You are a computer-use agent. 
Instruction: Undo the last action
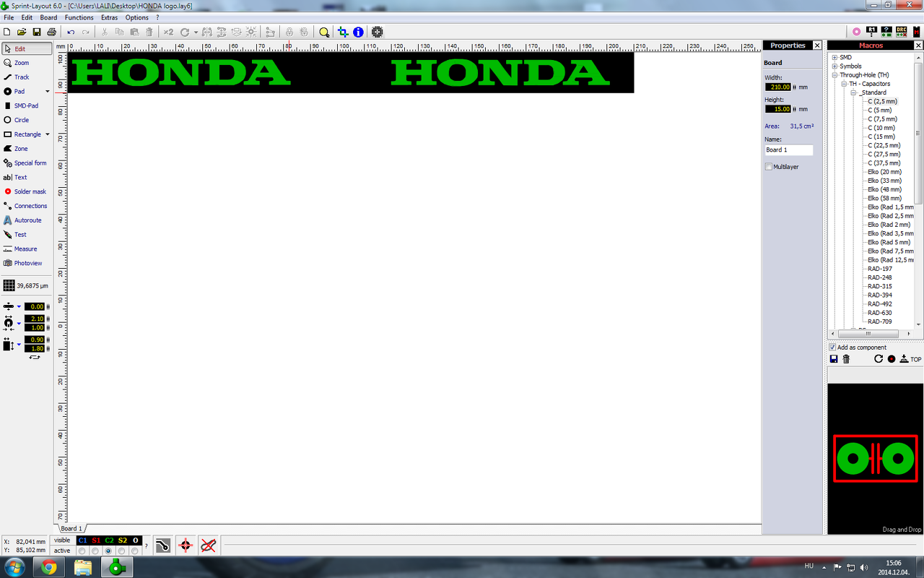71,32
